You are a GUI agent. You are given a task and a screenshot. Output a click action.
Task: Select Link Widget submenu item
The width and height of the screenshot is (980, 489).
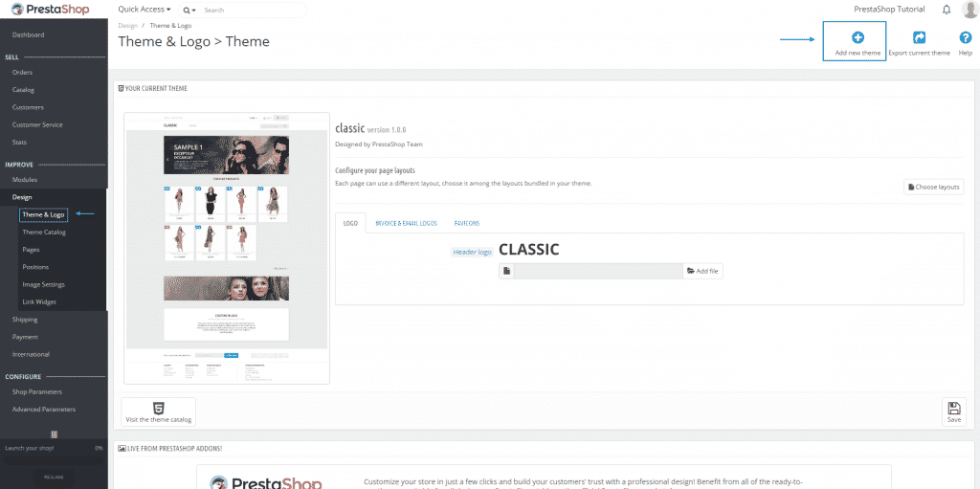38,302
